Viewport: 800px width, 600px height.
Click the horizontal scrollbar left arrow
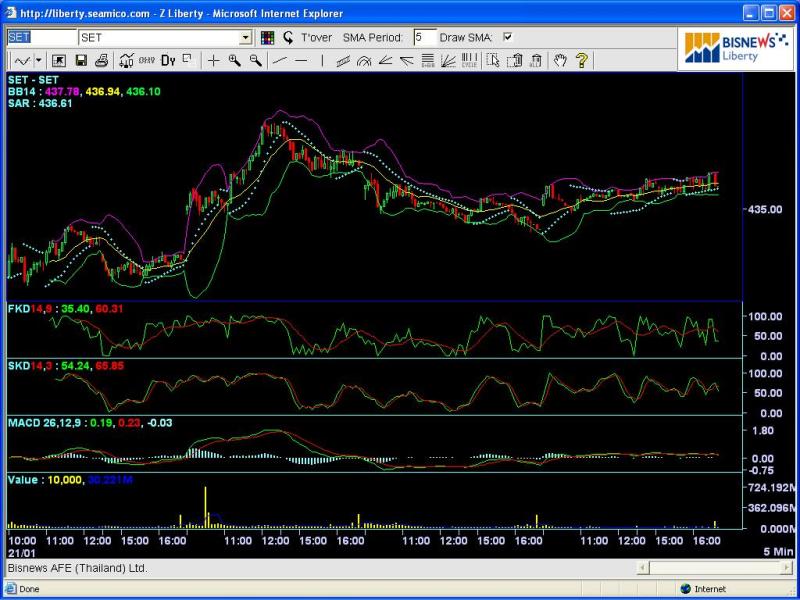click(x=643, y=567)
